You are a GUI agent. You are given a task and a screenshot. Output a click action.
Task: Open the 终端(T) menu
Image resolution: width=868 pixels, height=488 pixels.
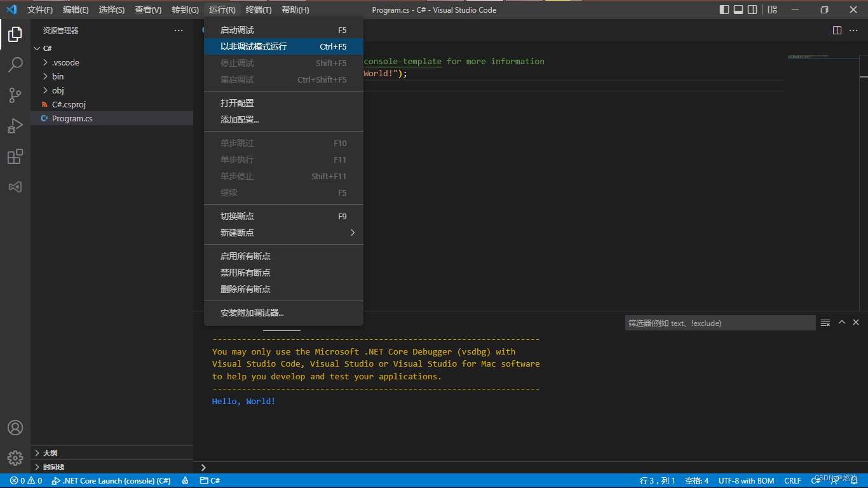pos(259,10)
